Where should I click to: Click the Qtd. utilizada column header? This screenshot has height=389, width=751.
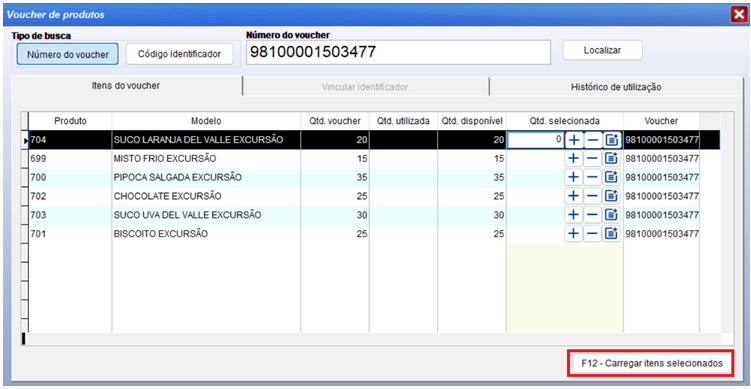pyautogui.click(x=403, y=121)
